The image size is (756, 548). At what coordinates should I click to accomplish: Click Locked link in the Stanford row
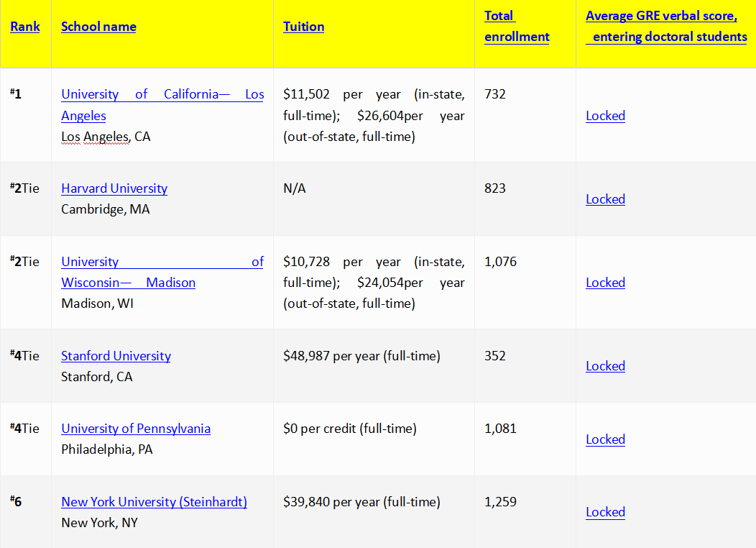pos(605,366)
